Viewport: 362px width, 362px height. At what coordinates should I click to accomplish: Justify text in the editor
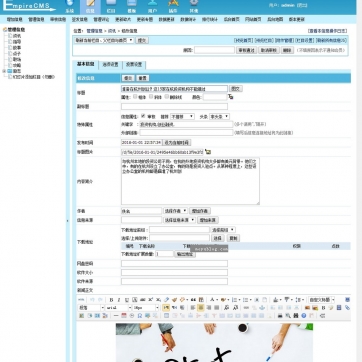tap(216, 308)
